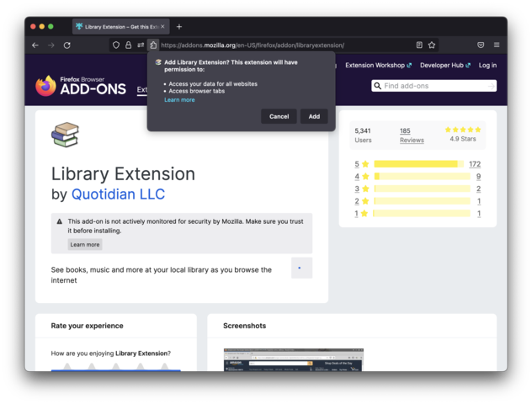Cancel the extension install prompt
This screenshot has width=532, height=404.
tap(279, 116)
